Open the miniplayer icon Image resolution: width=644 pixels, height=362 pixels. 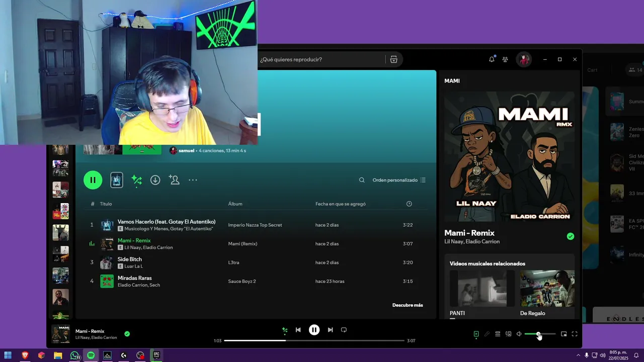click(563, 334)
